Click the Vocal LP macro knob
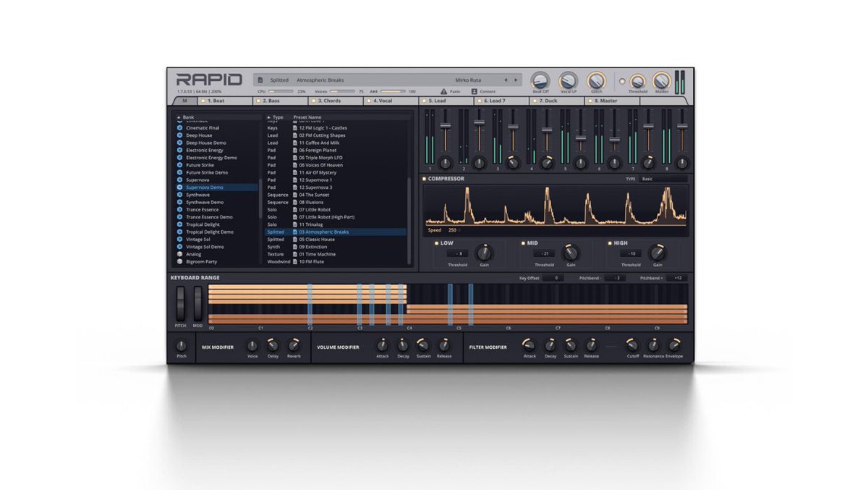This screenshot has width=868, height=490. point(569,80)
